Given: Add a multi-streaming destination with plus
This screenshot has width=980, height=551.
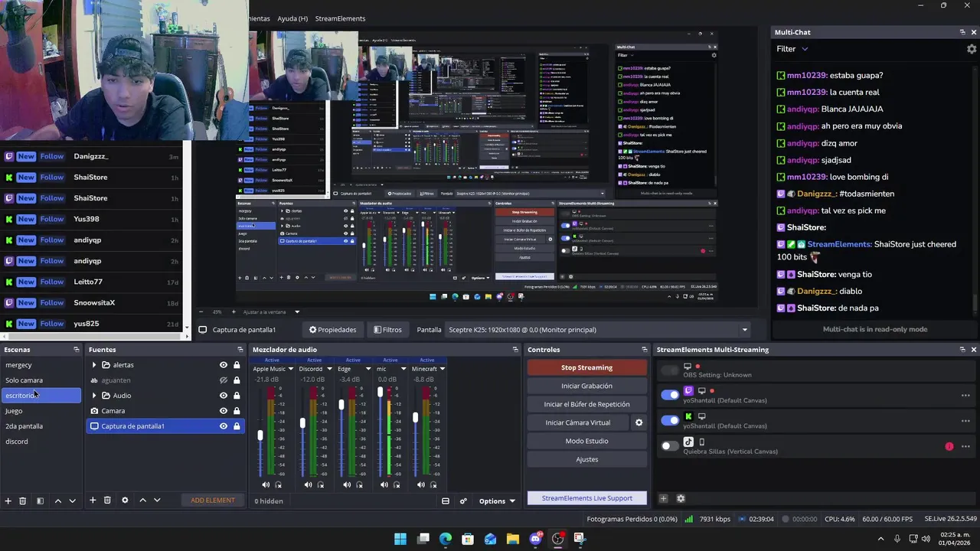Looking at the screenshot, I should tap(663, 498).
